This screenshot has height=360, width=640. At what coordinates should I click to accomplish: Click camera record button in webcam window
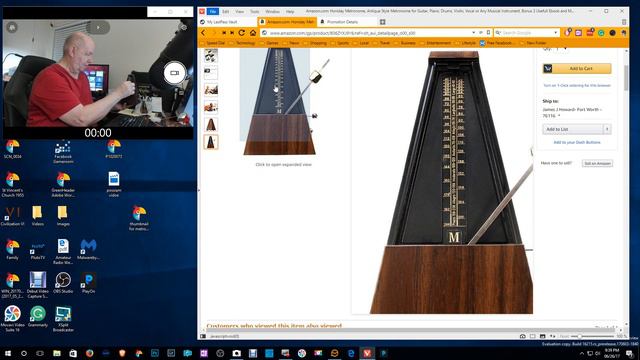175,73
